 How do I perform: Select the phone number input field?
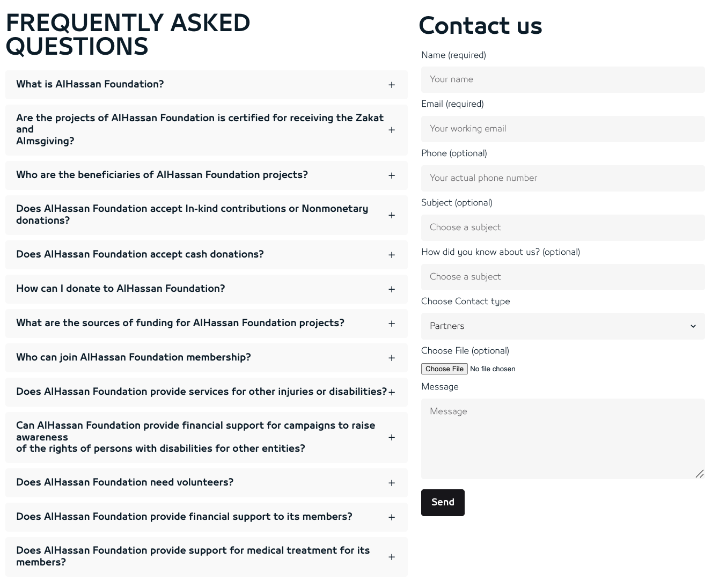(563, 178)
